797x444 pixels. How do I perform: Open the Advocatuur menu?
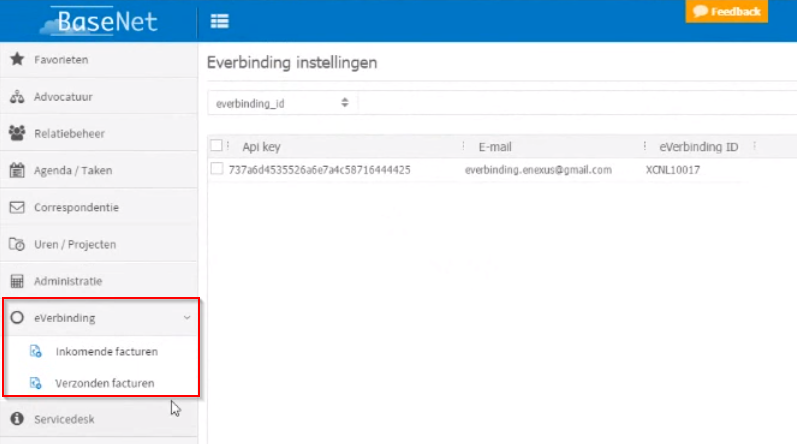click(x=99, y=97)
